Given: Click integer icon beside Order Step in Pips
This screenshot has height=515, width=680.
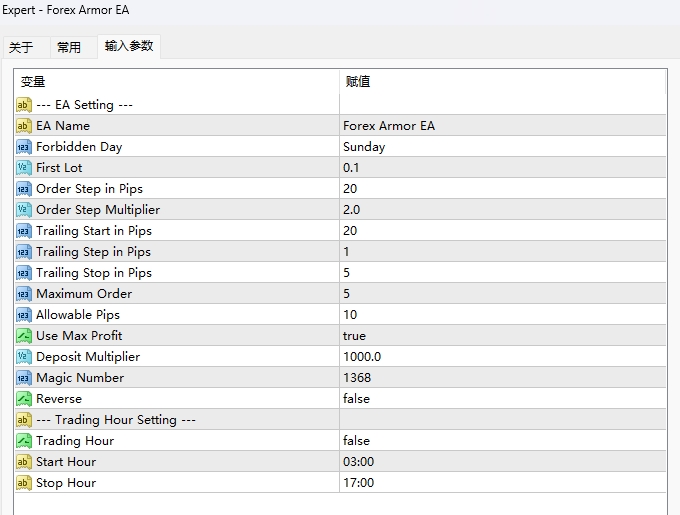Looking at the screenshot, I should tap(24, 189).
